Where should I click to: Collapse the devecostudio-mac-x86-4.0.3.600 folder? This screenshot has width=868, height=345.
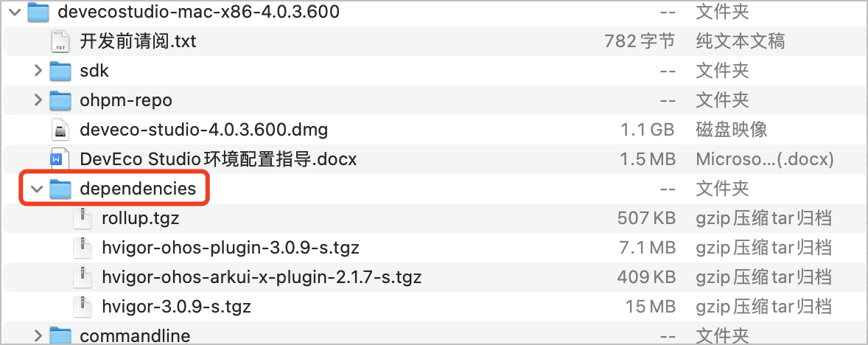(x=15, y=12)
